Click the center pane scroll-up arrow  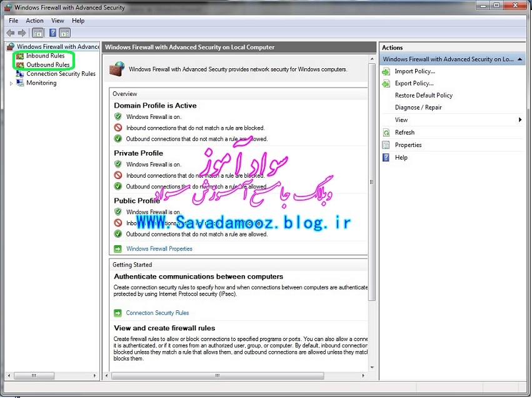372,59
